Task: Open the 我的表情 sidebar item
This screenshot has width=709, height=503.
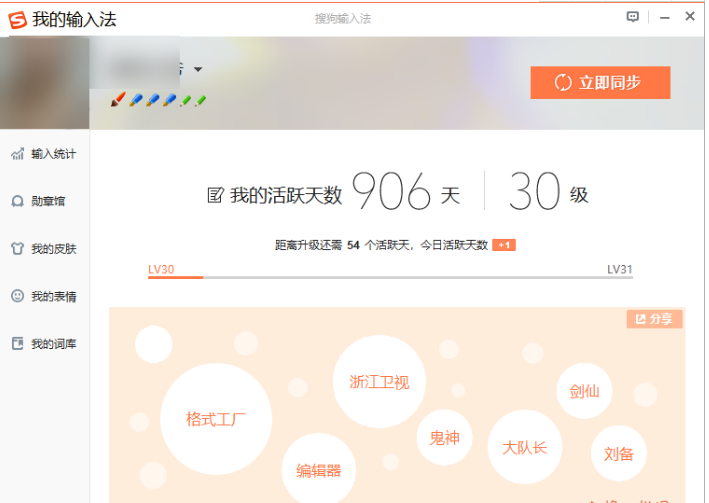Action: [x=44, y=297]
